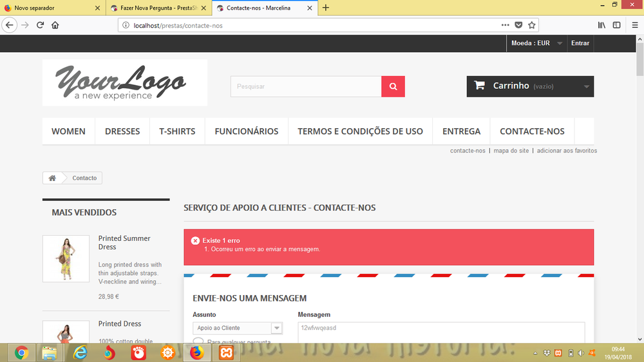Click the browser forward arrow
644x362 pixels.
click(x=25, y=25)
